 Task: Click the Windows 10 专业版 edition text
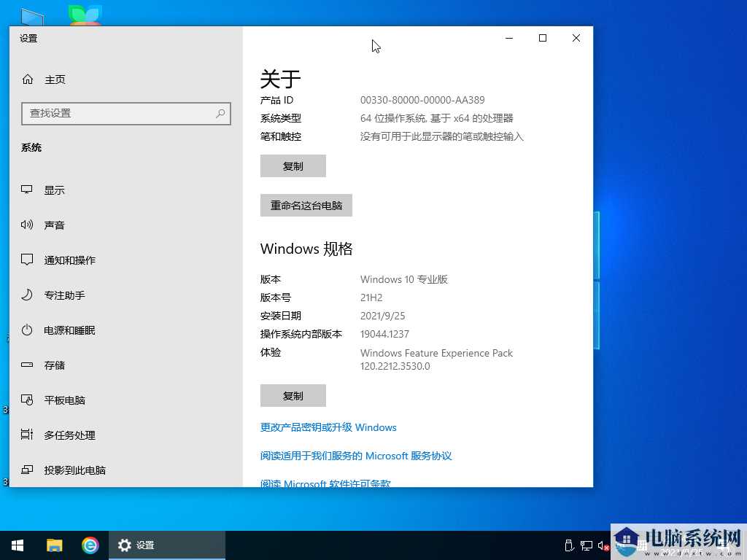[x=404, y=279]
